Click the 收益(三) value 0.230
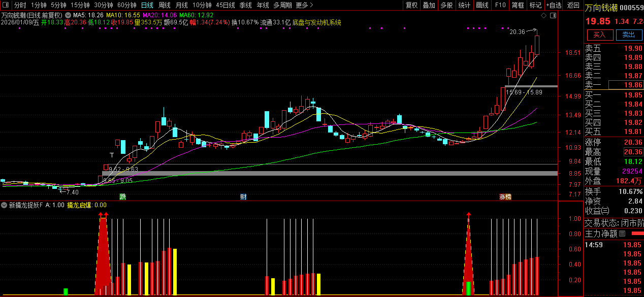This screenshot has height=297, width=644. coord(633,211)
